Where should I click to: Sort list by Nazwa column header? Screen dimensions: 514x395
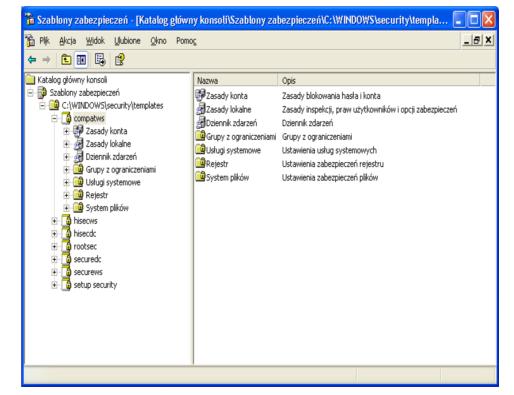pos(236,80)
